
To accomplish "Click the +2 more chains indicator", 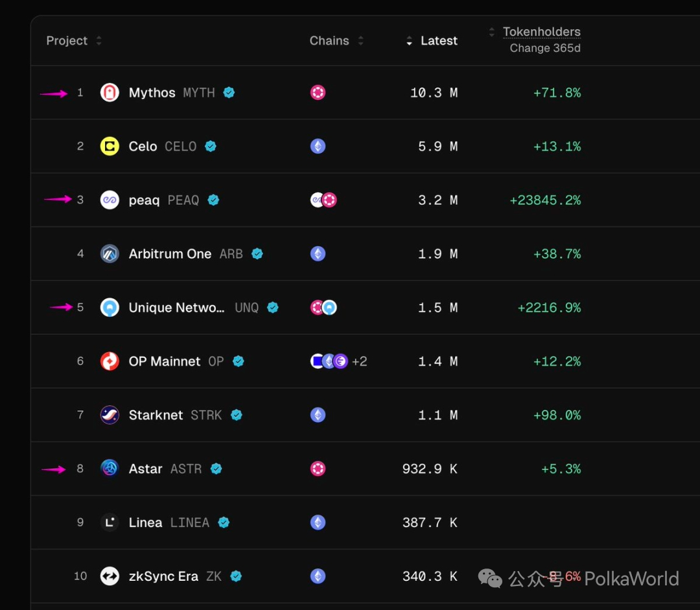I will [x=359, y=362].
